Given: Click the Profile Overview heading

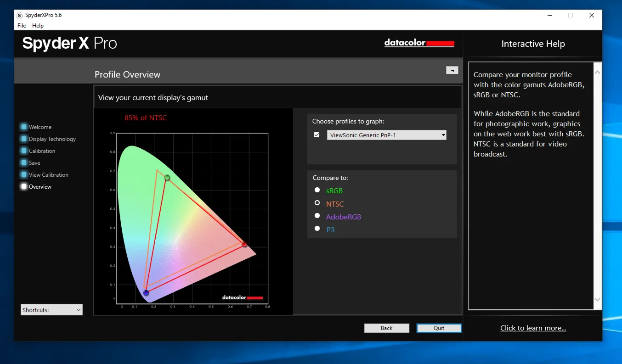Looking at the screenshot, I should tap(127, 74).
